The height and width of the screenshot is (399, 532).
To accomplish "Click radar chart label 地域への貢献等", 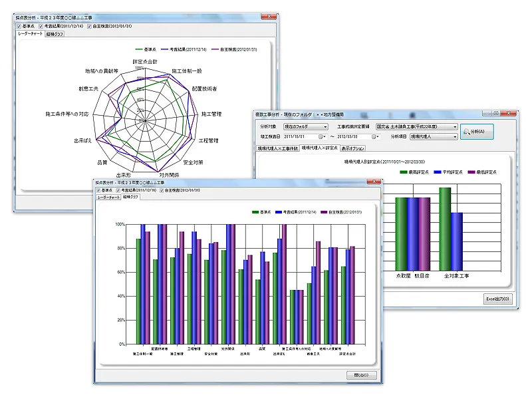I will click(x=102, y=71).
